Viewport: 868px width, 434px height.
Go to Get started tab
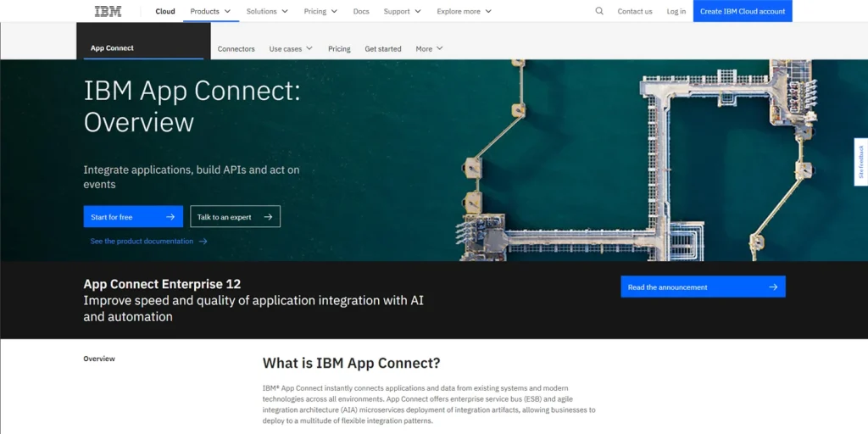383,48
